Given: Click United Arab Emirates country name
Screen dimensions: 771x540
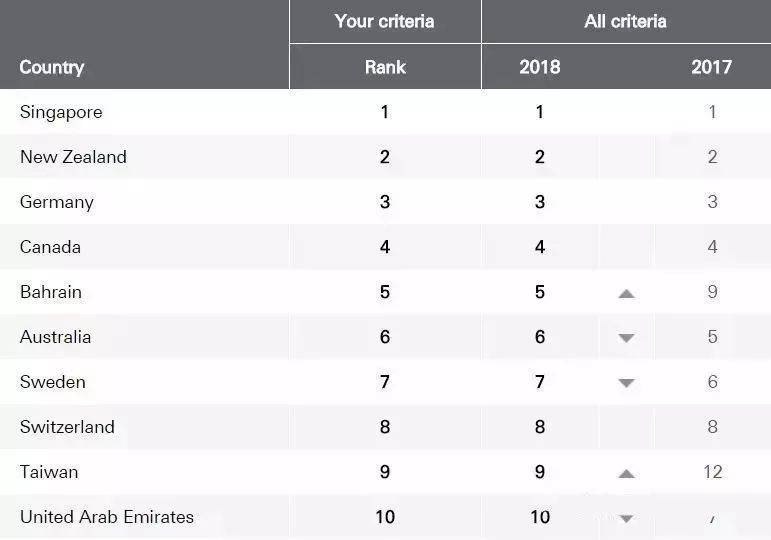Looking at the screenshot, I should coord(107,517).
